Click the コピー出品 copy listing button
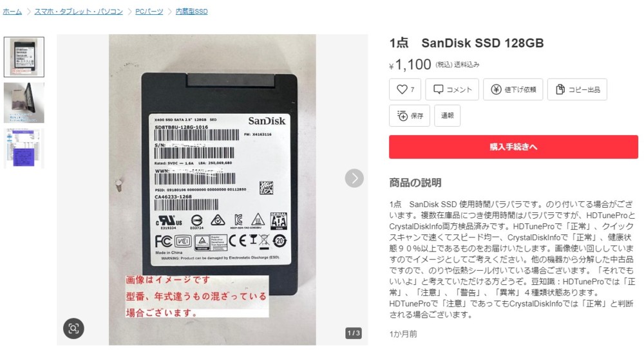Screen dimensions: 644x350 point(577,89)
